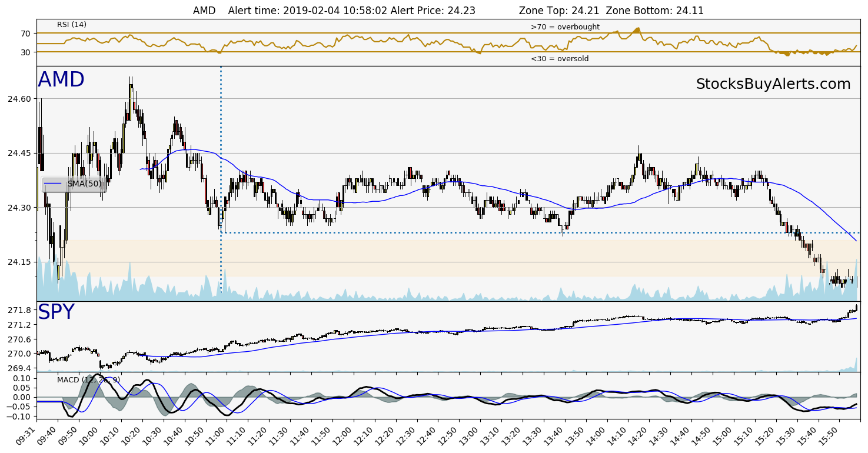
Task: Click the 11:00 time axis label
Action: point(215,435)
